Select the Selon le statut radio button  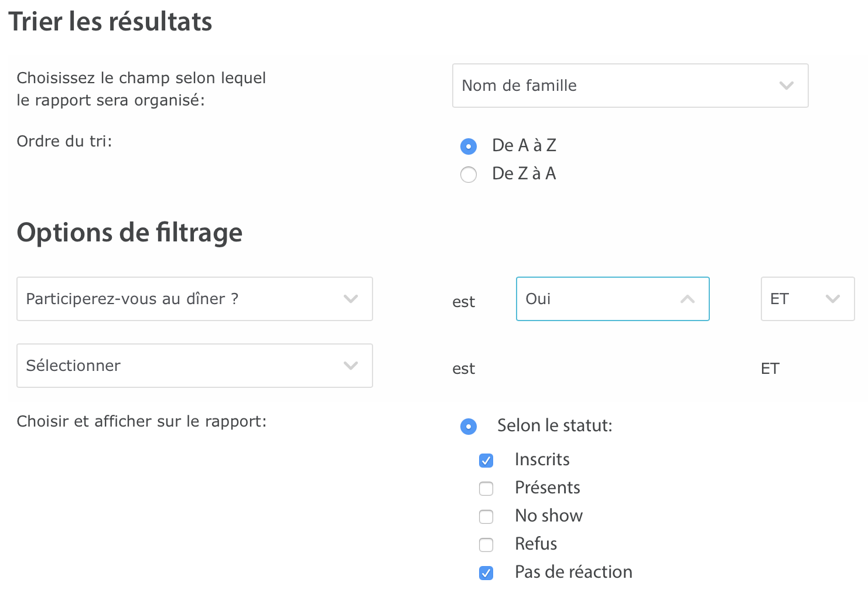point(469,427)
